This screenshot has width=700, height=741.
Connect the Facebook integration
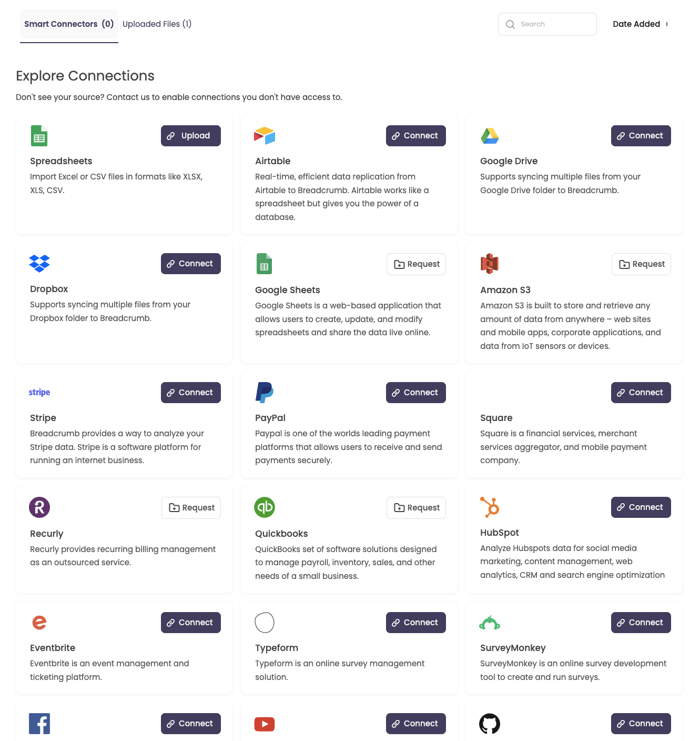pyautogui.click(x=190, y=724)
